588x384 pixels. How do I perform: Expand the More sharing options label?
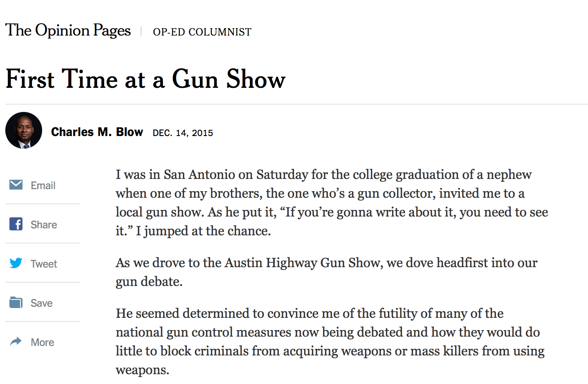point(43,342)
